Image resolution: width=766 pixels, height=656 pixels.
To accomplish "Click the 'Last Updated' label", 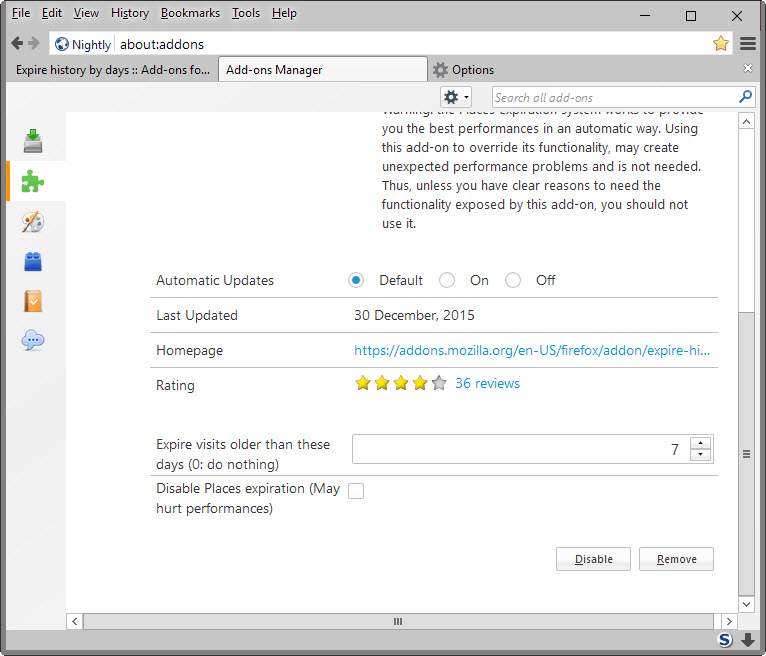I will coord(197,316).
